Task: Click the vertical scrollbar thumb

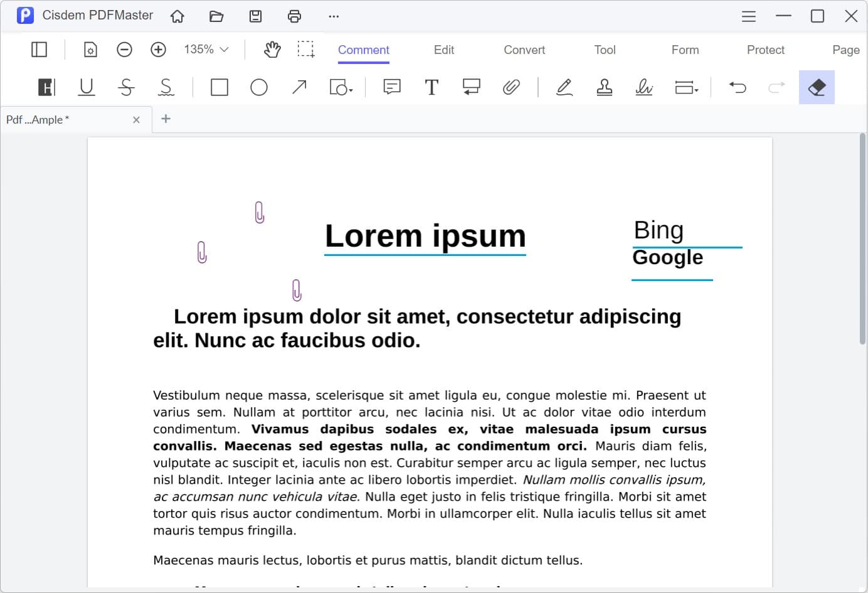Action: (862, 238)
